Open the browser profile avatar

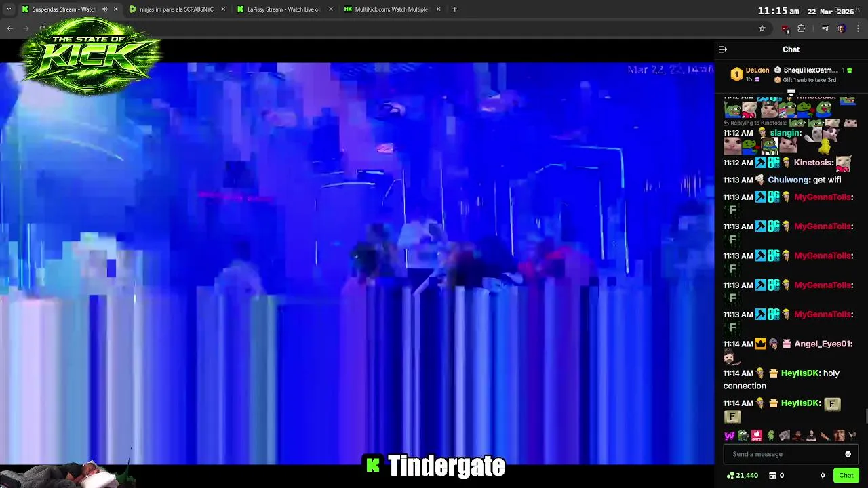click(842, 28)
